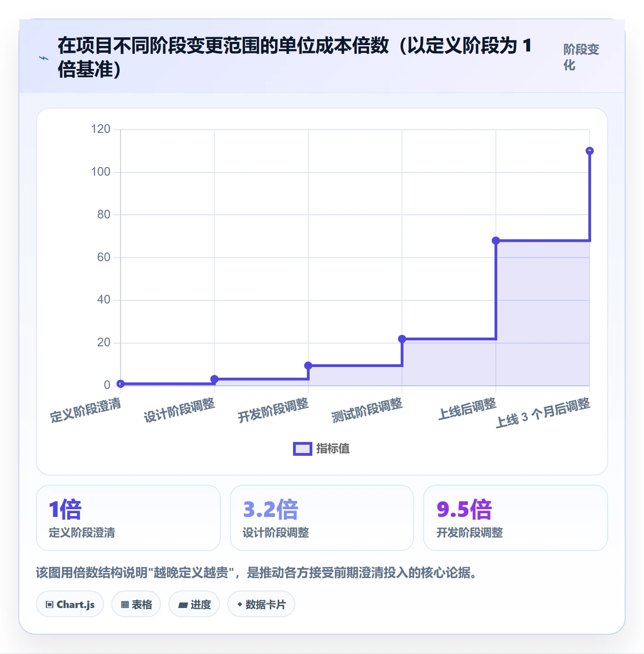Select the 进度 tag chip
This screenshot has height=654, width=644.
(x=194, y=604)
